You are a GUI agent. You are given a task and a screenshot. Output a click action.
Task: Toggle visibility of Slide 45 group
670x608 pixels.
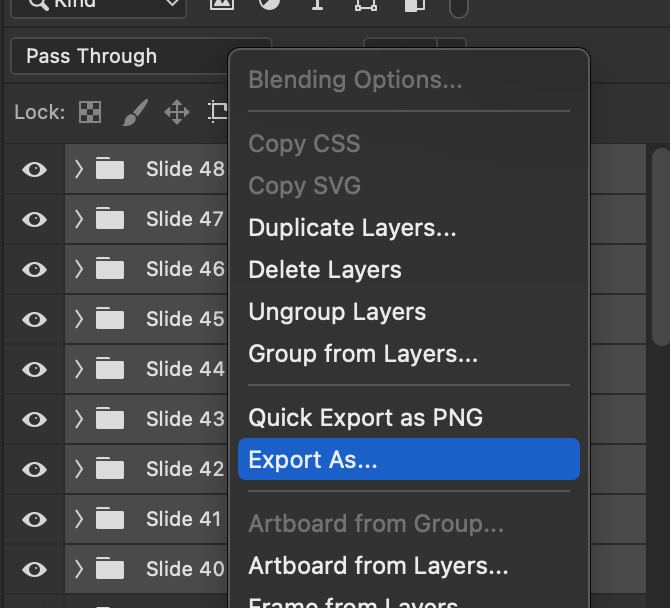(x=35, y=319)
